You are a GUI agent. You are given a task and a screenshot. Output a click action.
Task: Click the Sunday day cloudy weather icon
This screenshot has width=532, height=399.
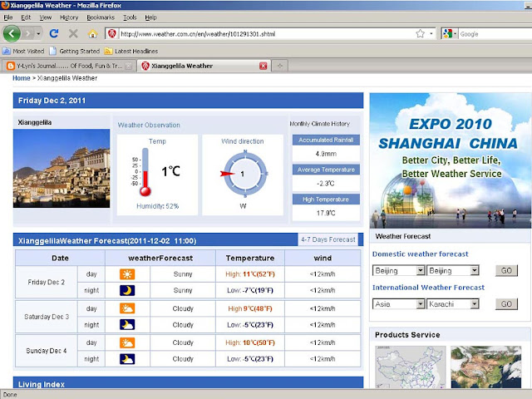(x=127, y=342)
